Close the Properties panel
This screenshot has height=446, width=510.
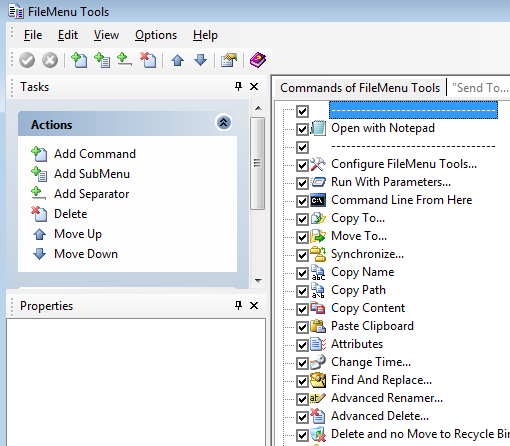click(x=254, y=305)
